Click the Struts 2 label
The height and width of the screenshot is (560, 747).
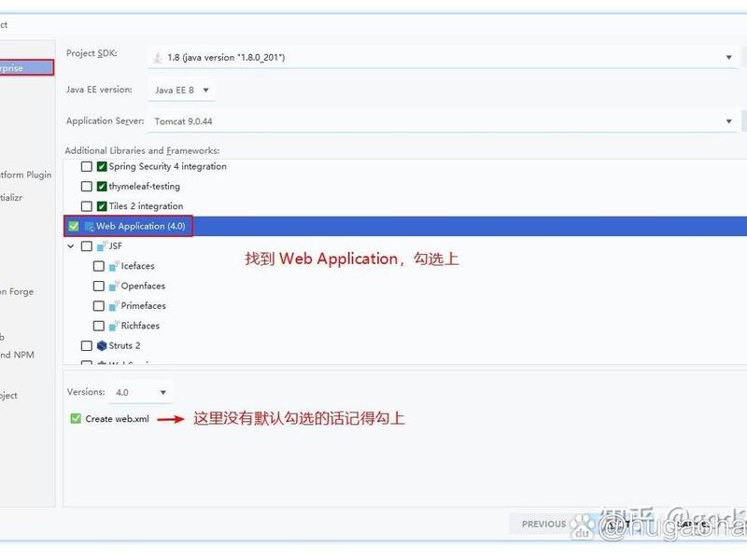click(124, 345)
